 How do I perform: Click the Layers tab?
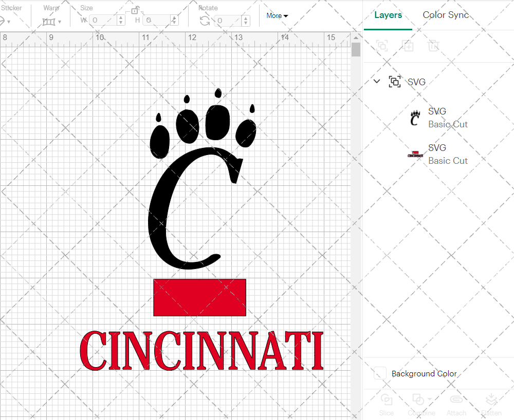(x=388, y=15)
